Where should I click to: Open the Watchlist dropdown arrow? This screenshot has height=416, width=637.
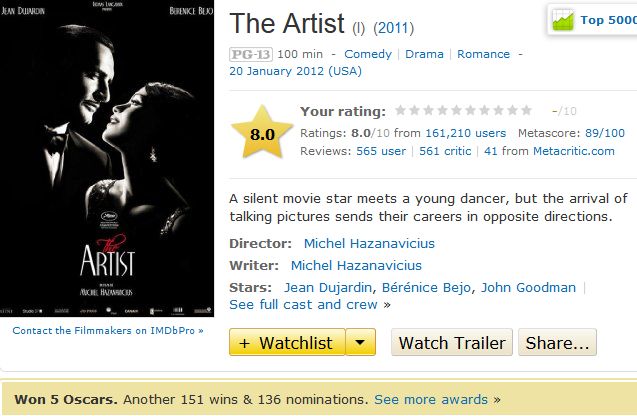tap(361, 343)
